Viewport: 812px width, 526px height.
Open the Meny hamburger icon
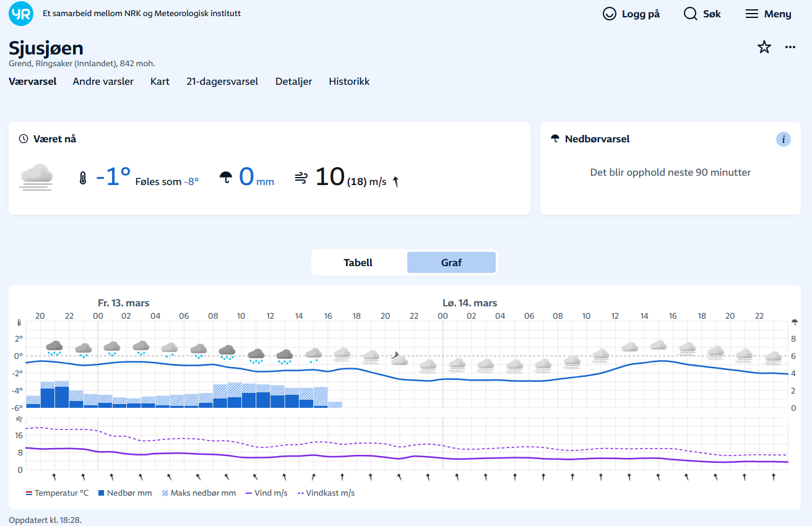coord(751,14)
